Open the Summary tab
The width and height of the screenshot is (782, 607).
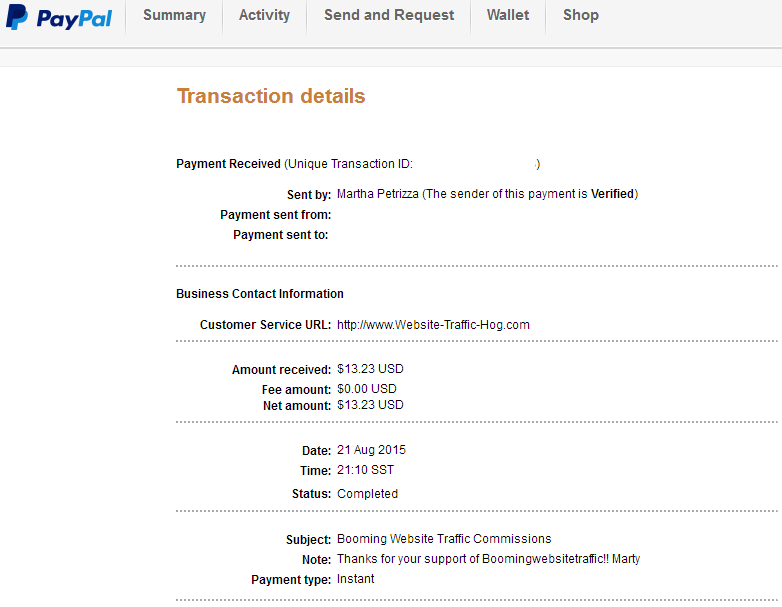[x=174, y=15]
